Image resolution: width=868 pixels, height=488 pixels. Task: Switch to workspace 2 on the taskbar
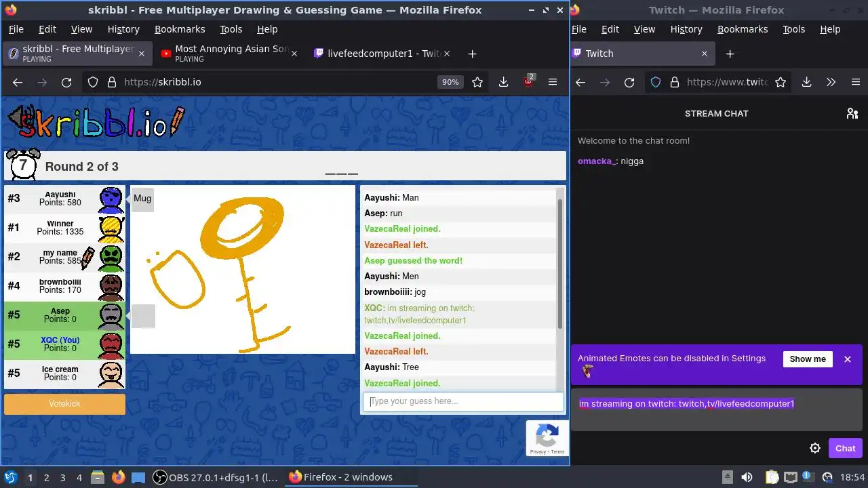pyautogui.click(x=46, y=477)
